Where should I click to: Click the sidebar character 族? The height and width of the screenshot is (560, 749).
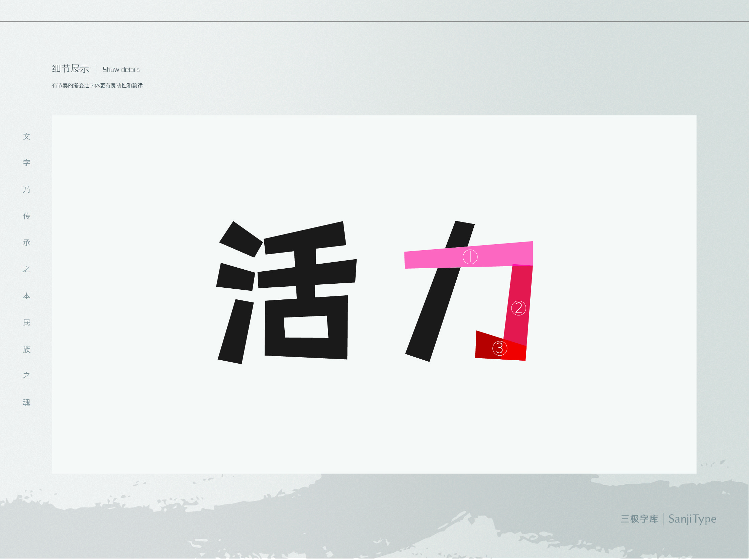27,349
